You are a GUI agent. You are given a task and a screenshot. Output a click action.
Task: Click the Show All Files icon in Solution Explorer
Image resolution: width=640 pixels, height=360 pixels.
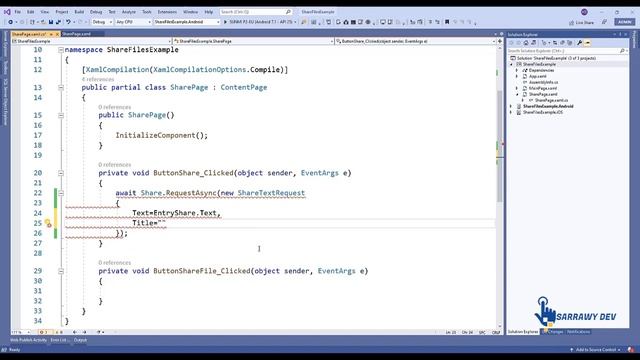(x=569, y=42)
